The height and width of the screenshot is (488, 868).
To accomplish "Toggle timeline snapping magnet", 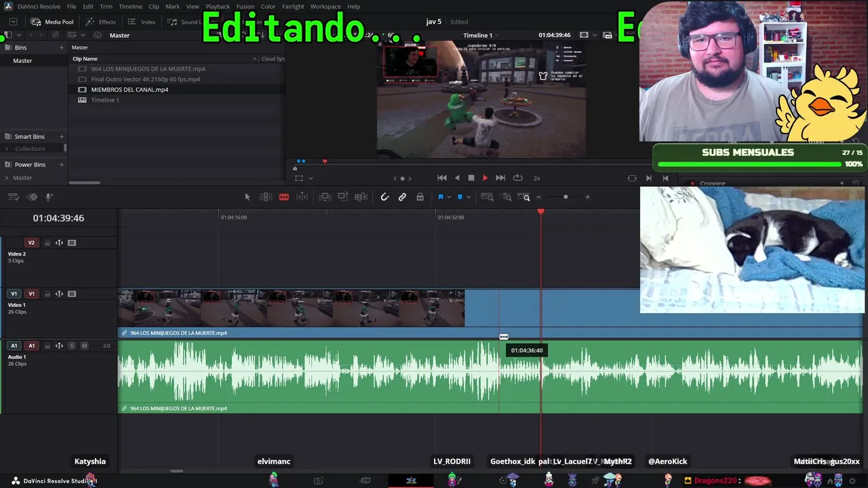I will click(x=384, y=197).
